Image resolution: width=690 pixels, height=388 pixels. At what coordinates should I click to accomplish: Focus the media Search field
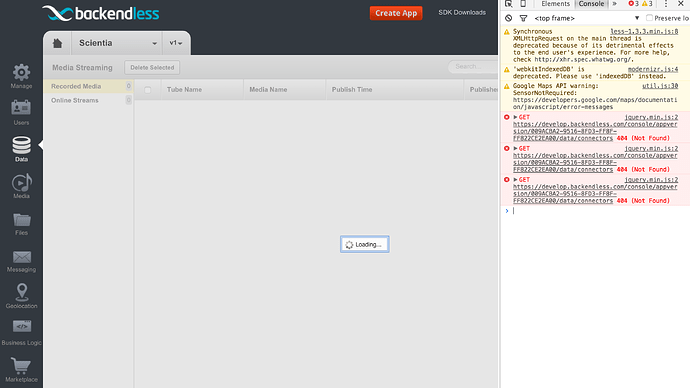473,66
